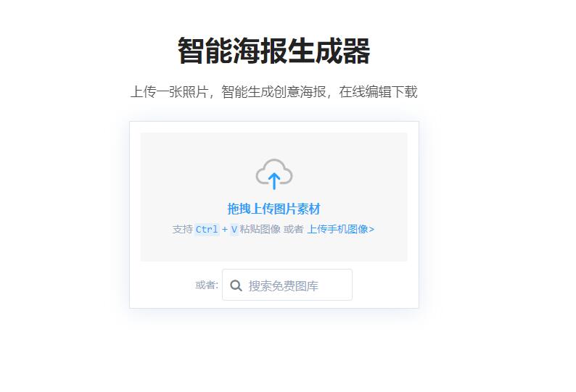Screen dimensions: 576x392
Task: Click the subtitle 上传一张照片，智能生成创意海报
Action: pyautogui.click(x=229, y=92)
